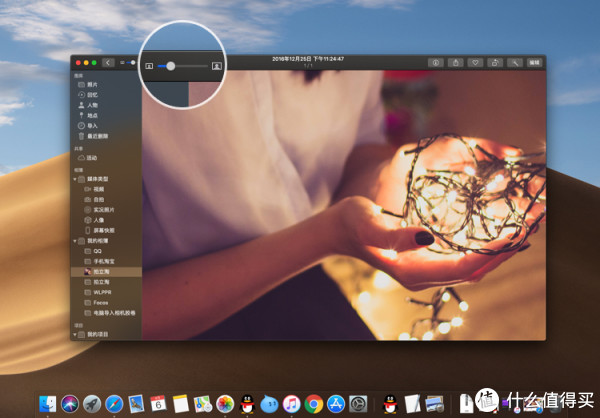Open Safari from the Dock

[x=113, y=403]
